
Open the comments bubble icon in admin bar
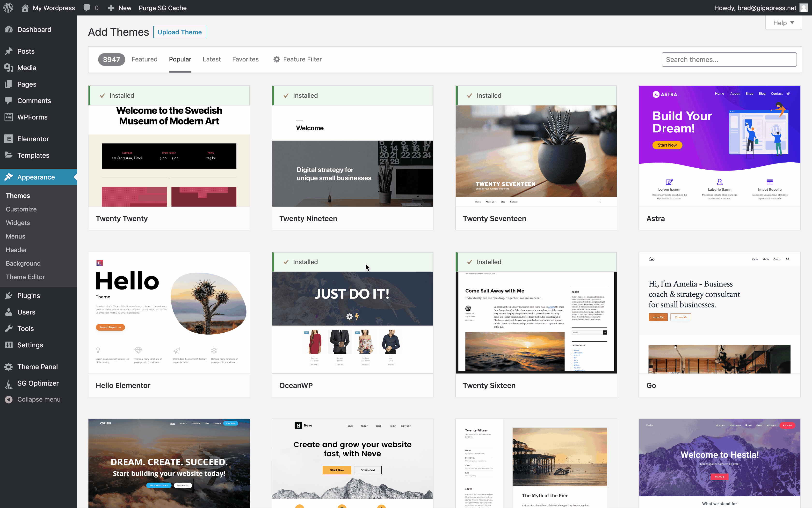[x=87, y=8]
